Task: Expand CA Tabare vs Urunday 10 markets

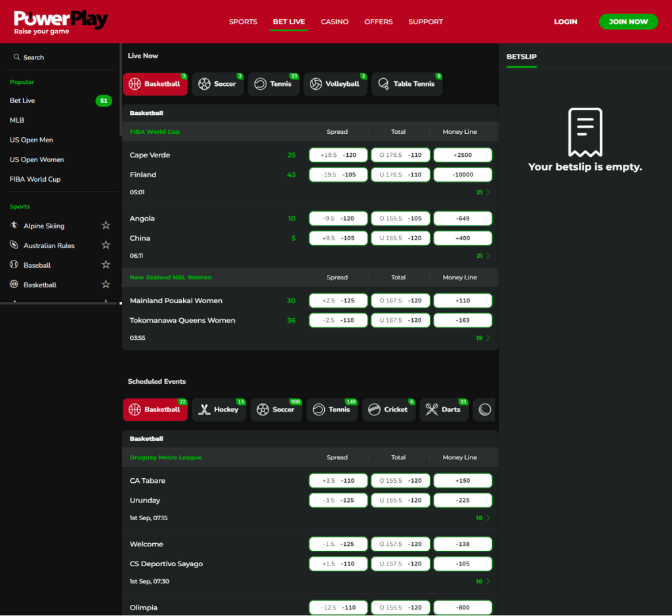Action: click(x=483, y=518)
